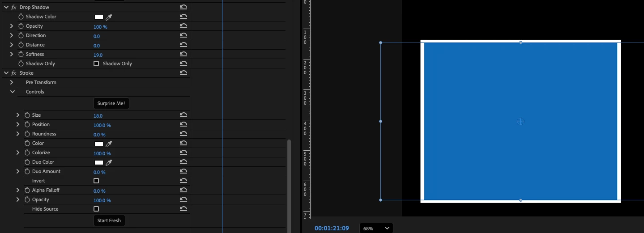Image resolution: width=644 pixels, height=233 pixels.
Task: Expand Stroke Size parameter
Action: pos(18,115)
